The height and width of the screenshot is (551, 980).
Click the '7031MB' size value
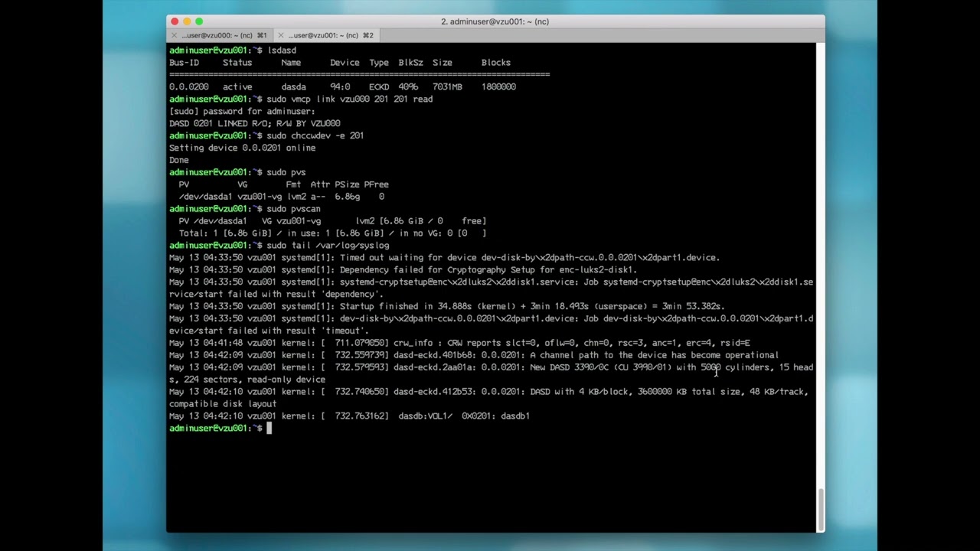point(447,87)
